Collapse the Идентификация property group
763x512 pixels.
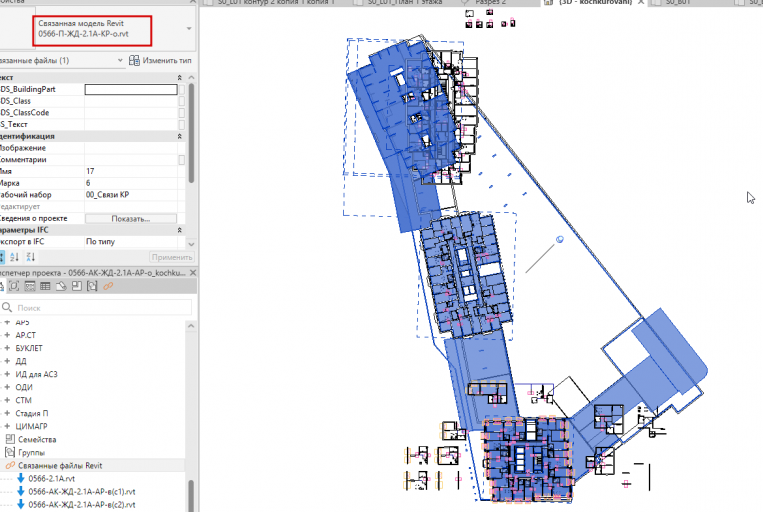(x=180, y=136)
